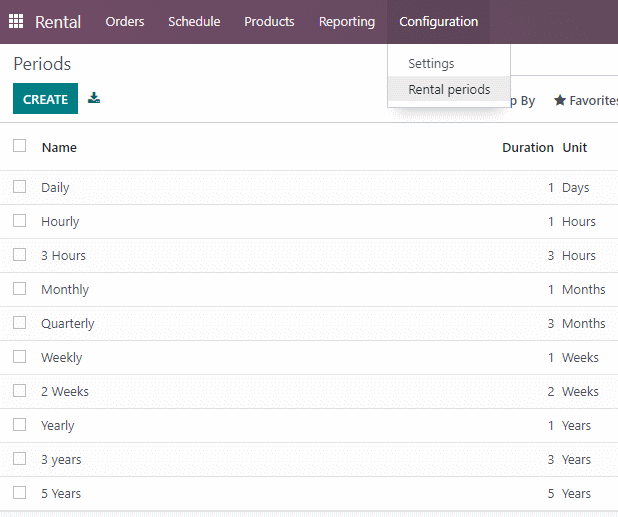
Task: Click the Days unit in Daily row
Action: tap(575, 188)
